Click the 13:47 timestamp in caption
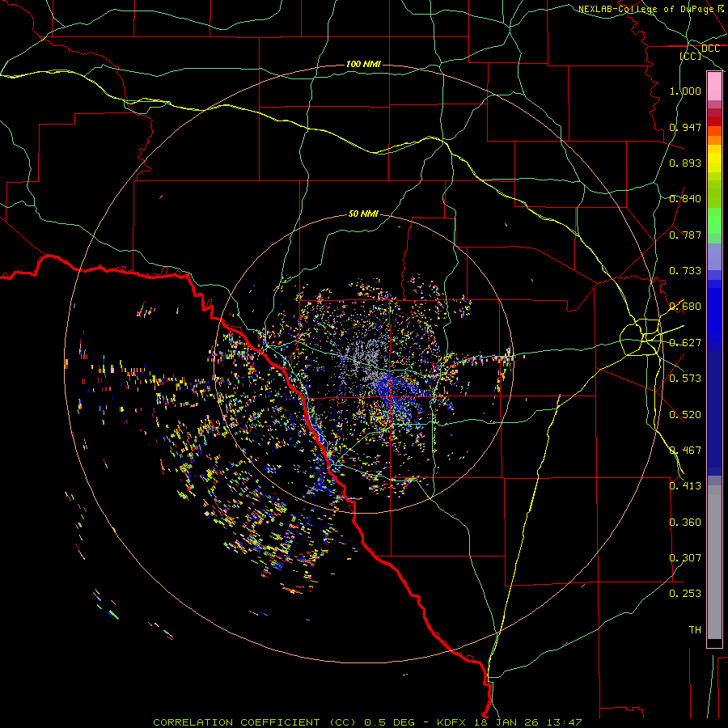The width and height of the screenshot is (728, 728). coord(564,722)
